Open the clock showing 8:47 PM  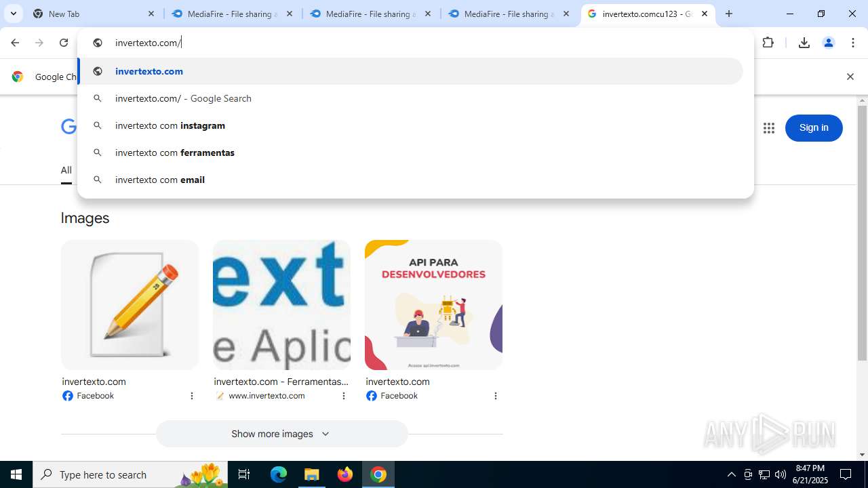[x=811, y=474]
